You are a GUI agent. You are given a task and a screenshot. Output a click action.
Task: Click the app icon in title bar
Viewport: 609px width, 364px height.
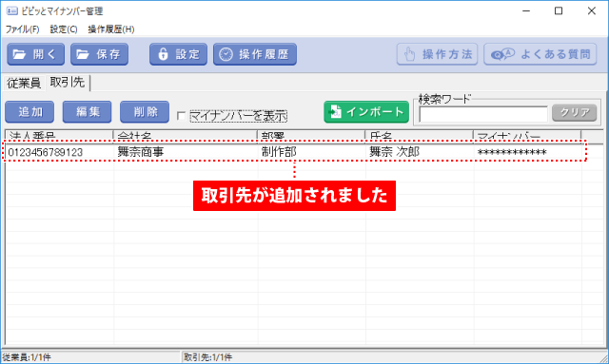(x=12, y=10)
